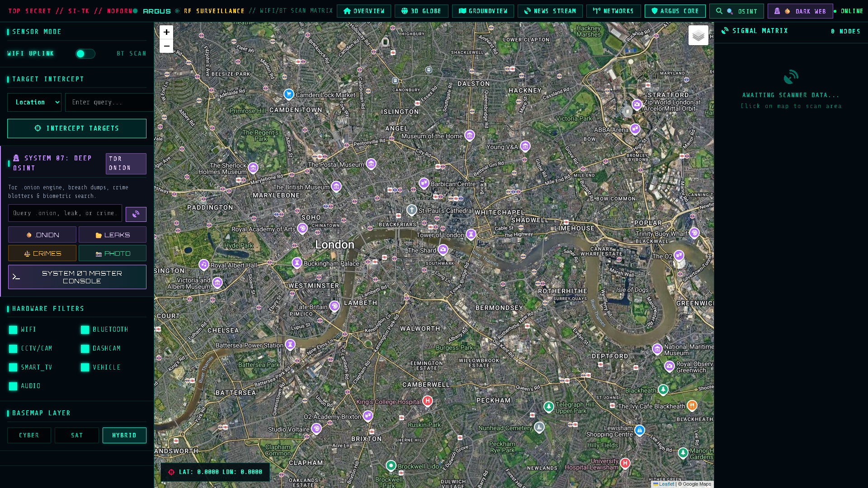
Task: Select the Buckingham Palace marker
Action: [297, 263]
